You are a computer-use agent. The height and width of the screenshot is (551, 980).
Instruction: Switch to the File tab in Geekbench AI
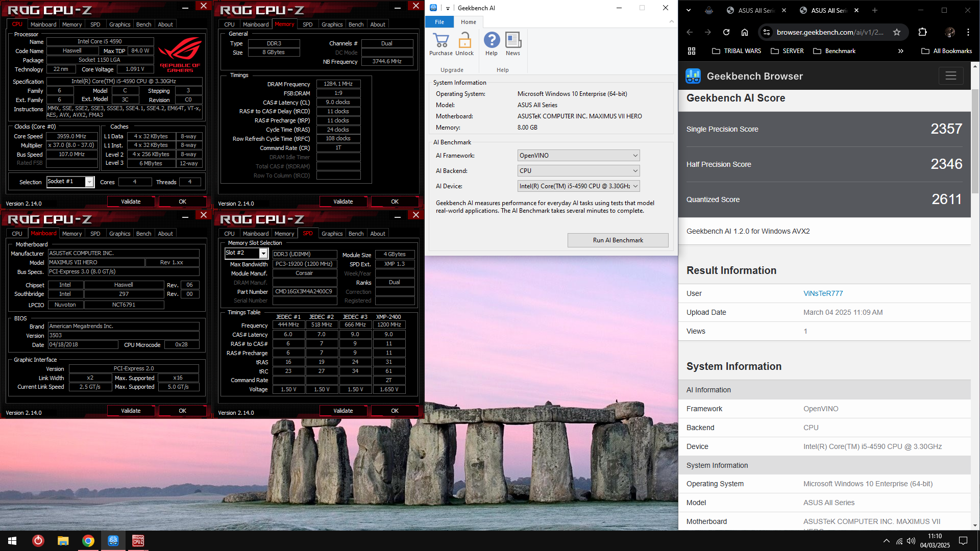439,22
